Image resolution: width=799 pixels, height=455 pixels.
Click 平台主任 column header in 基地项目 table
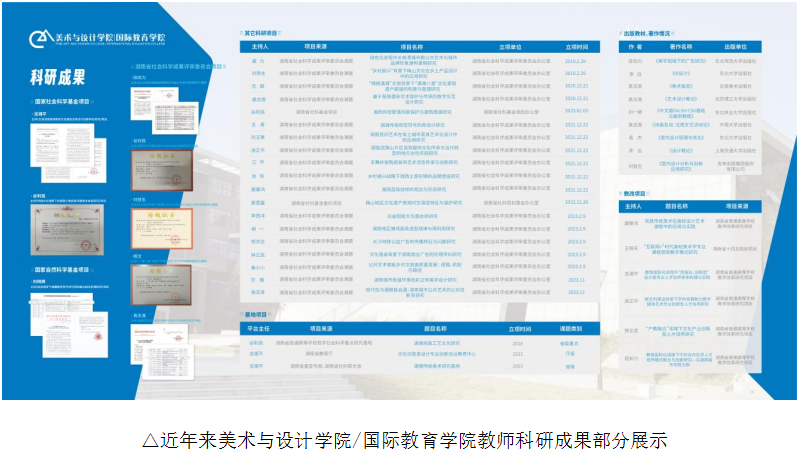point(258,329)
